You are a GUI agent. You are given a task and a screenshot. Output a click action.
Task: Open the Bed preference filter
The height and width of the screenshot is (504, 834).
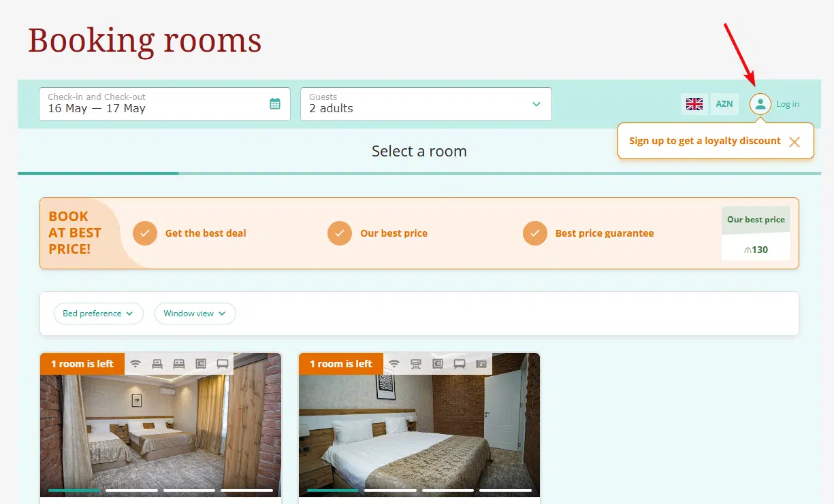99,314
